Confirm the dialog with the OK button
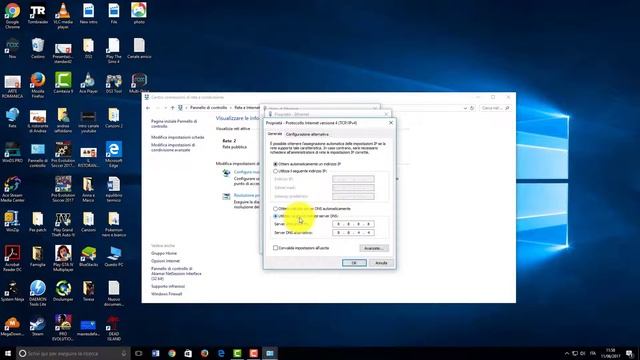Viewport: 640px width, 360px height. pyautogui.click(x=354, y=263)
